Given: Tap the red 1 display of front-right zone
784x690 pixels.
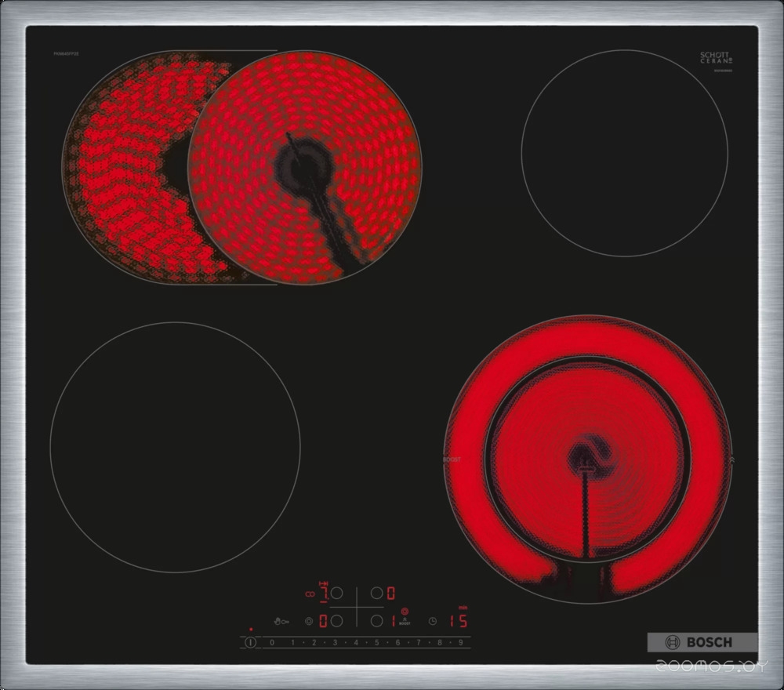Looking at the screenshot, I should click(394, 621).
